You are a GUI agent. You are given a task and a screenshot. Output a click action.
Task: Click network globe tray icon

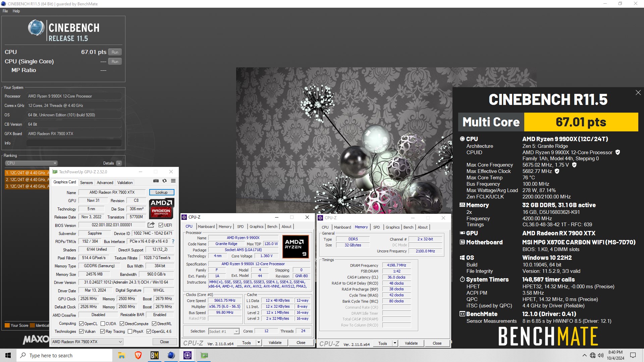593,355
